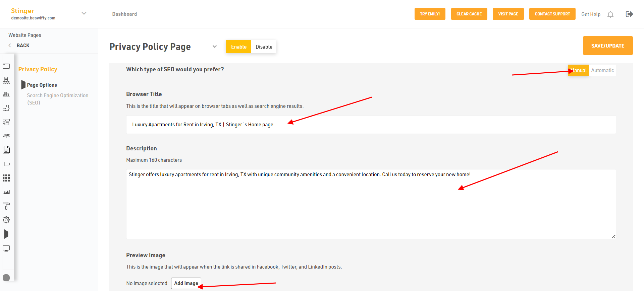Open the notifications bell
This screenshot has width=644, height=291.
point(610,14)
